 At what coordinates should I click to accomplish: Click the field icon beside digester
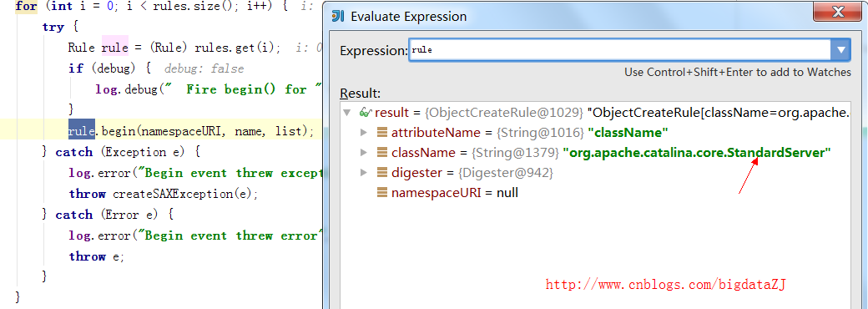pyautogui.click(x=382, y=173)
